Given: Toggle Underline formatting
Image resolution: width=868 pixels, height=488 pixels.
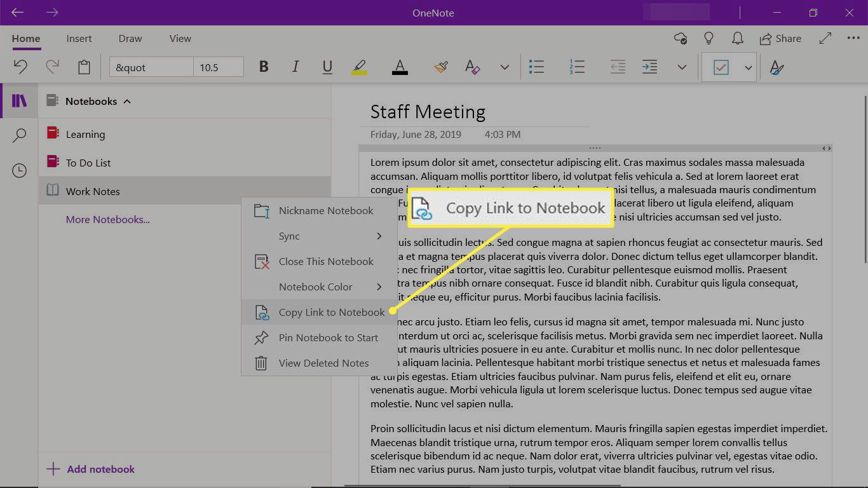Looking at the screenshot, I should (327, 67).
